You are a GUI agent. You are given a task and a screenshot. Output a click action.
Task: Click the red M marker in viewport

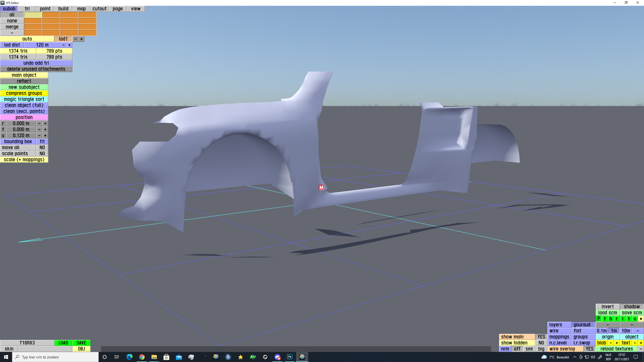pos(321,187)
